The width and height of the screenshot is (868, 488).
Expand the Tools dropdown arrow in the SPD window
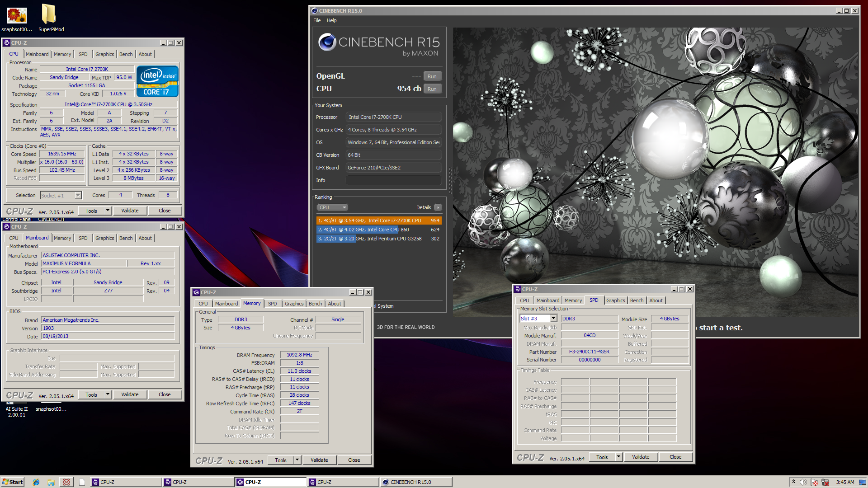point(618,457)
